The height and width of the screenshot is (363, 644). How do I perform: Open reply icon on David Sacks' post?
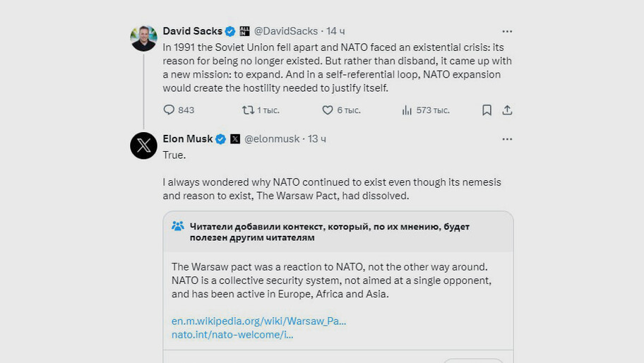tap(169, 109)
